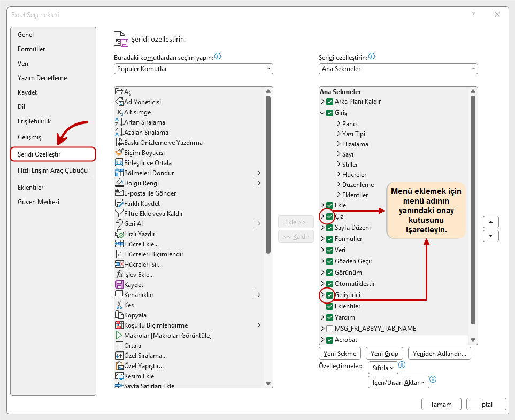Screen dimensions: 515x420
Task: Click the Yeni Grup button
Action: pyautogui.click(x=385, y=353)
